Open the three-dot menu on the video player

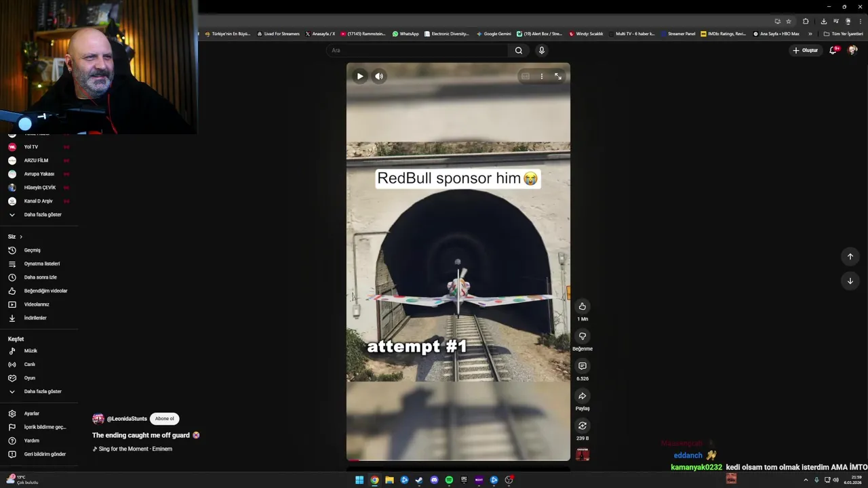(x=542, y=77)
